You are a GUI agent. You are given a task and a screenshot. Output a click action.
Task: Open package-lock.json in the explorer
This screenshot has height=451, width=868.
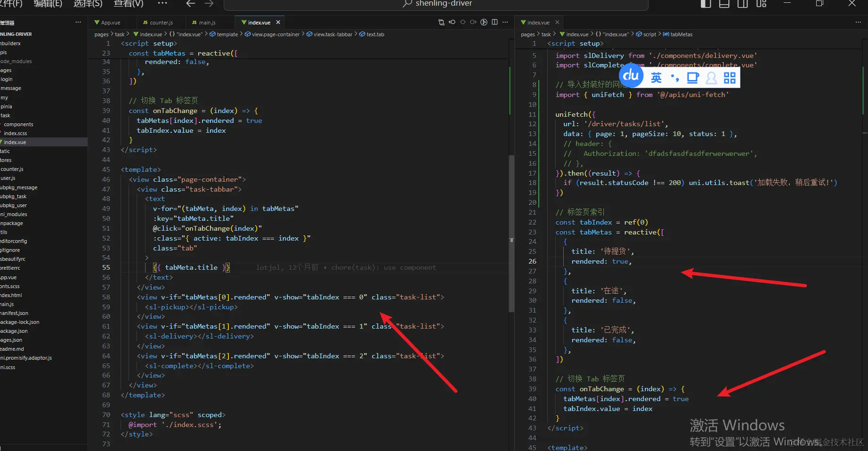[20, 322]
